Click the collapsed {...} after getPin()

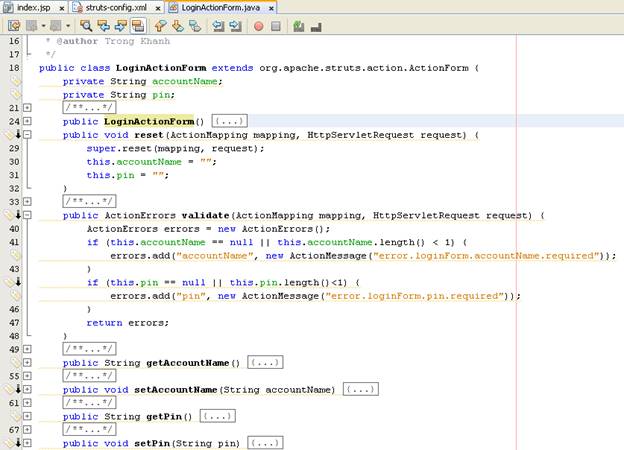coord(218,416)
